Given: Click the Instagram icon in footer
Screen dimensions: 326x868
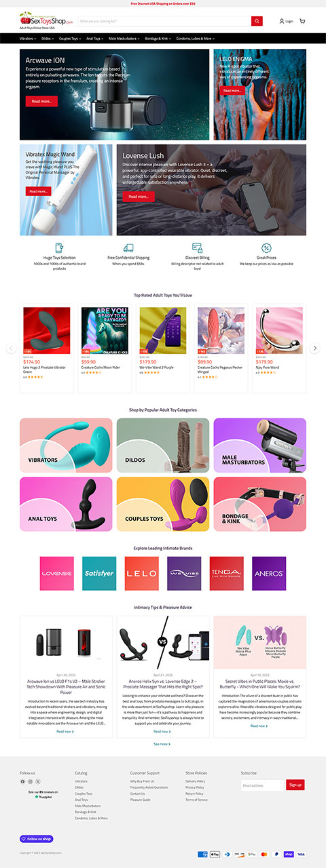Looking at the screenshot, I should click(30, 782).
